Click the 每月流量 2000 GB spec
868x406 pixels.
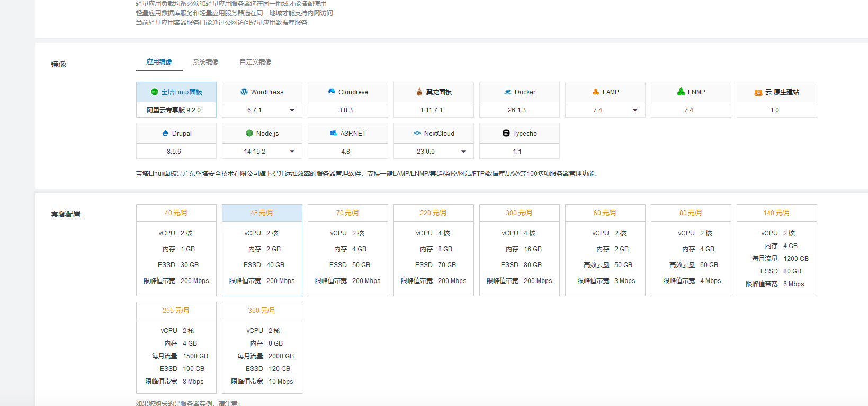266,356
